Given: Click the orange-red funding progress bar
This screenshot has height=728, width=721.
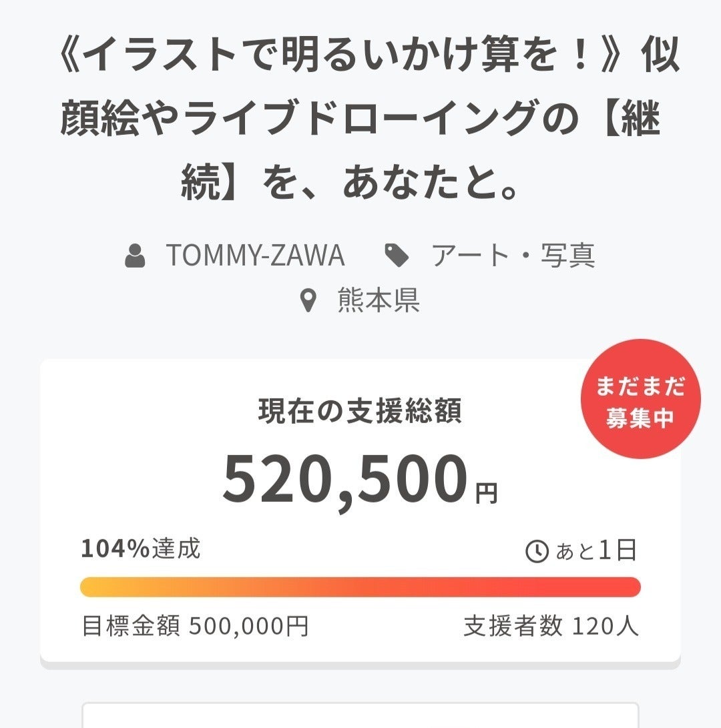Looking at the screenshot, I should 360,586.
